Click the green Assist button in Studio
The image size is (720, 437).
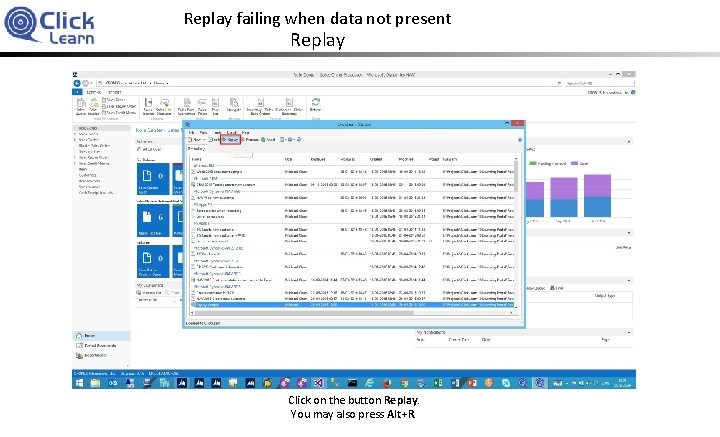coord(268,139)
